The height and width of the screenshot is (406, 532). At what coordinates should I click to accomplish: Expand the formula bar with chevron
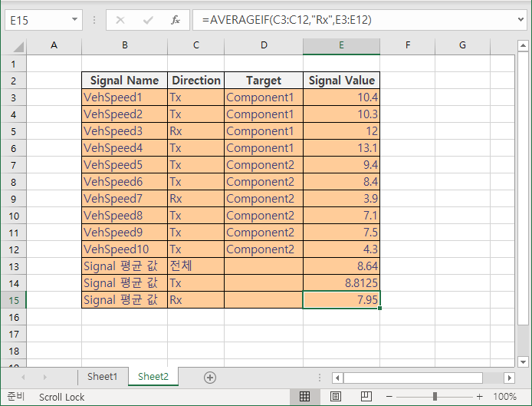click(521, 19)
